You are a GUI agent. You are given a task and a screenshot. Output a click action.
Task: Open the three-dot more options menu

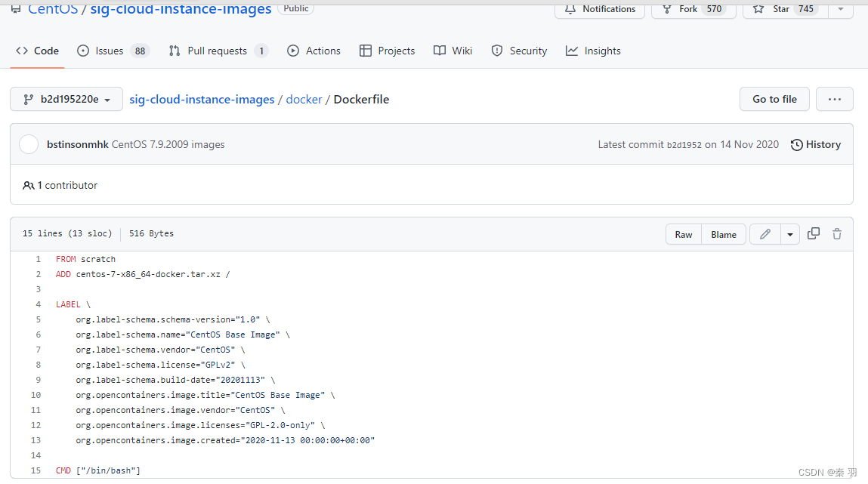pos(834,99)
